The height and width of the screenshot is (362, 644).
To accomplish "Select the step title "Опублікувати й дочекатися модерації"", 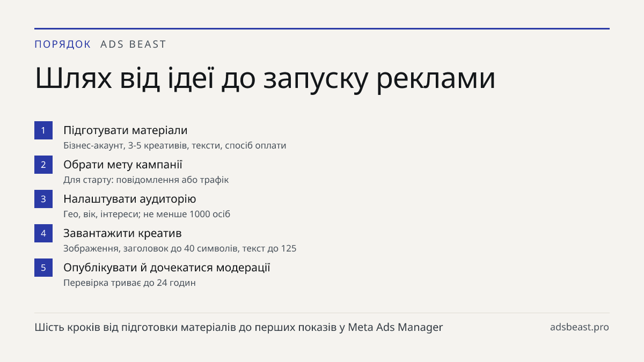I will tap(167, 268).
